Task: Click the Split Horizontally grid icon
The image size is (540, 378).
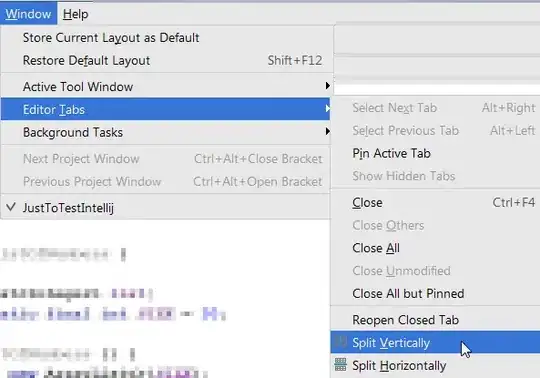Action: click(341, 365)
